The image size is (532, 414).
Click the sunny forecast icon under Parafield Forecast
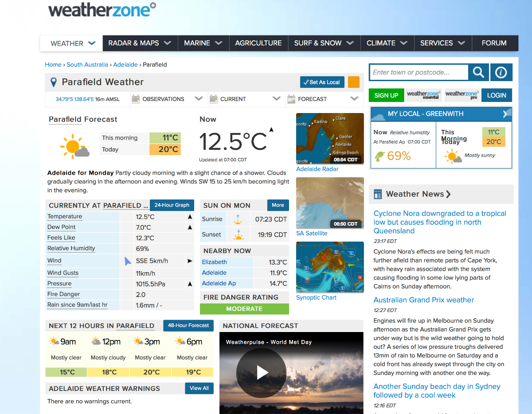click(x=74, y=146)
